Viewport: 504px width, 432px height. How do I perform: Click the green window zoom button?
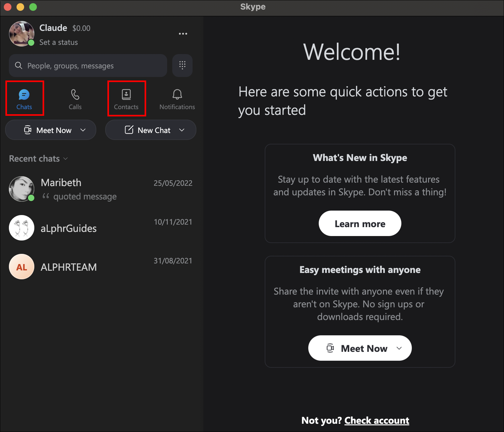click(x=33, y=7)
